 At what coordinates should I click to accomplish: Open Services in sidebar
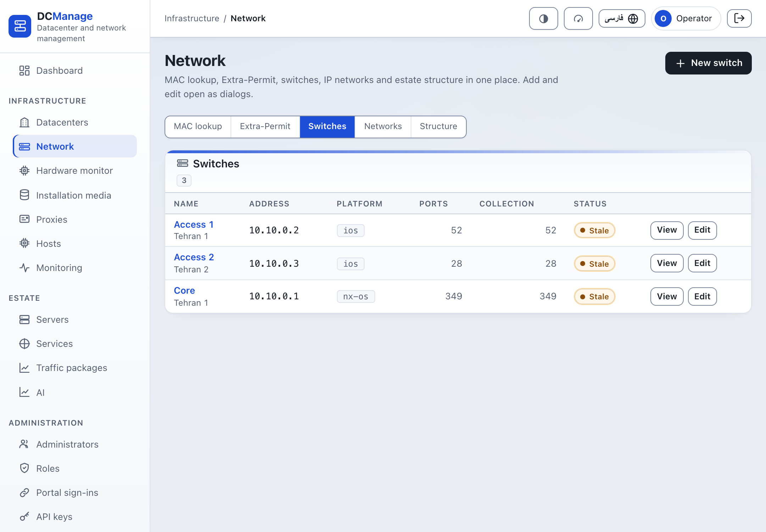(x=74, y=344)
